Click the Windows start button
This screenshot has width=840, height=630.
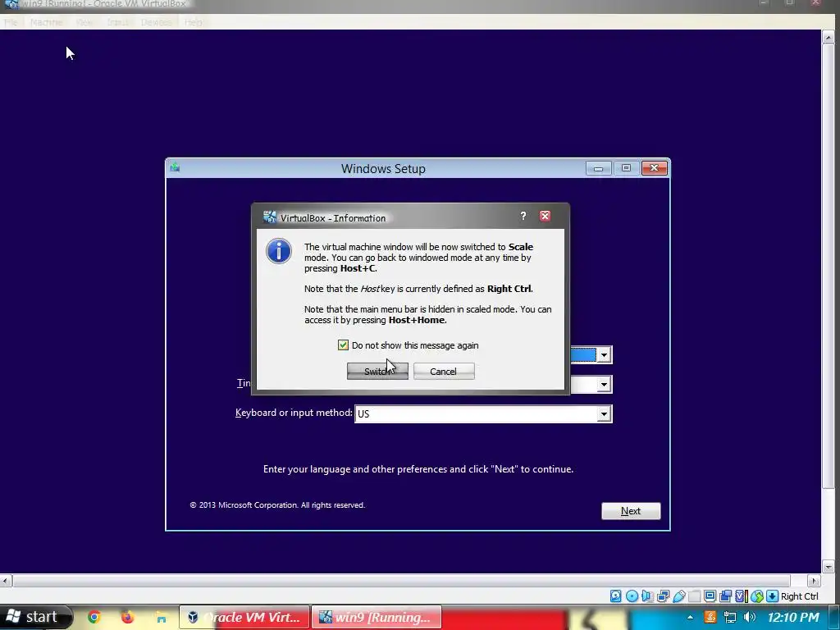tap(34, 617)
